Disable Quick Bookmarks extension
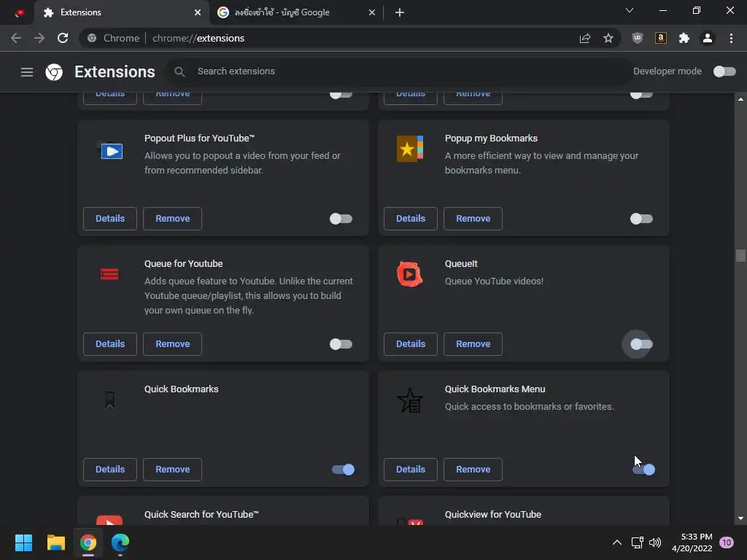This screenshot has height=560, width=747. pos(343,470)
